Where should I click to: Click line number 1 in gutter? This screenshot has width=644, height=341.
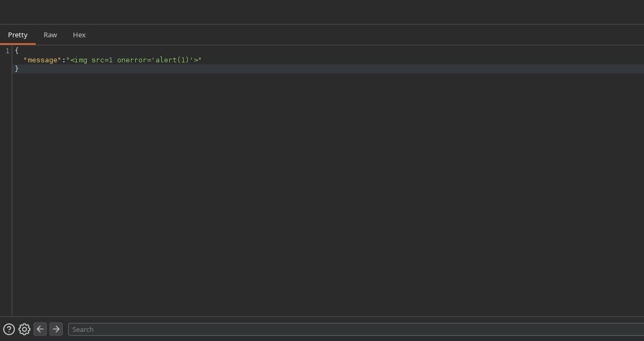[7, 51]
